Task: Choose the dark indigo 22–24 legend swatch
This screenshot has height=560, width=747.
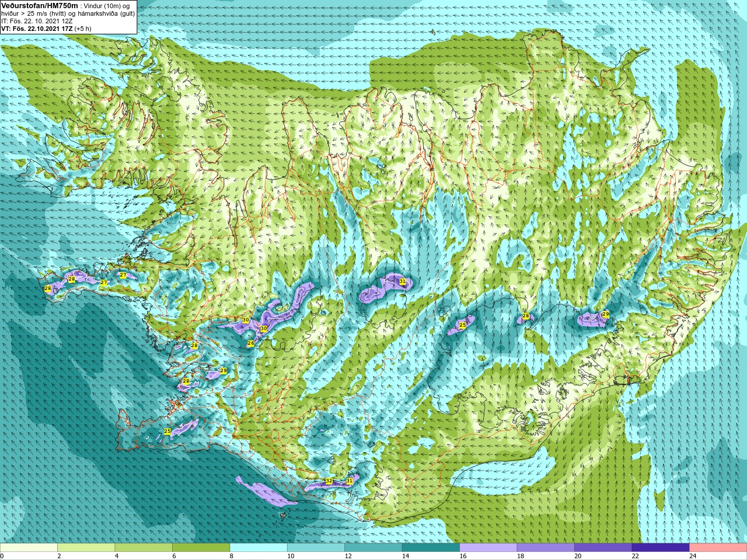Action: (x=661, y=548)
